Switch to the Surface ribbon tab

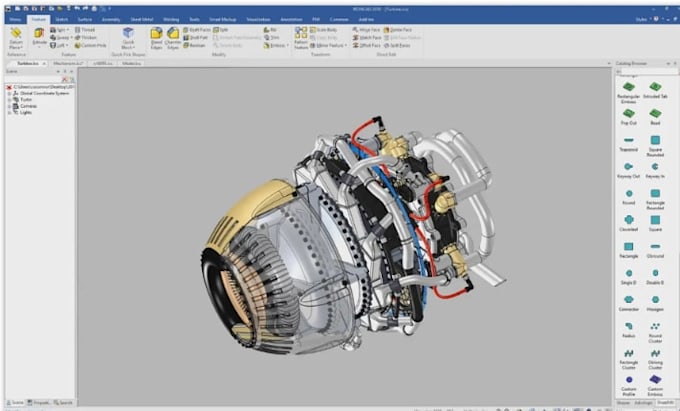coord(85,20)
